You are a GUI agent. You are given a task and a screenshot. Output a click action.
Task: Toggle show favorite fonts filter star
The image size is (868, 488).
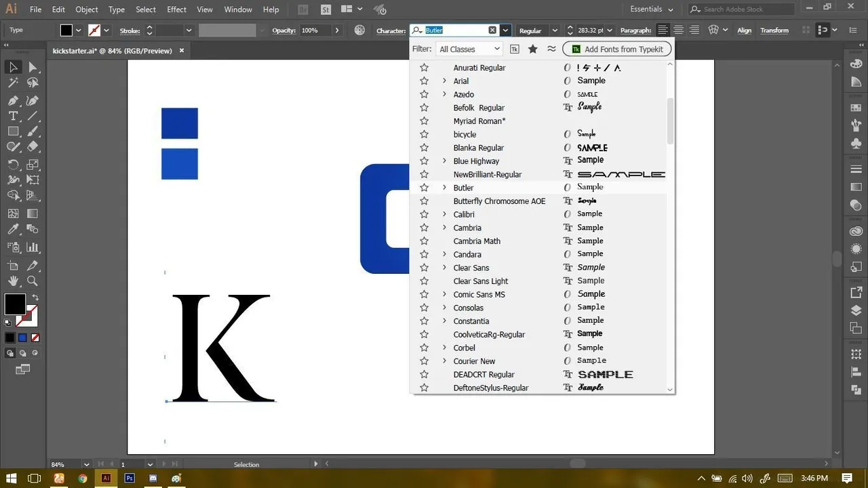coord(533,49)
